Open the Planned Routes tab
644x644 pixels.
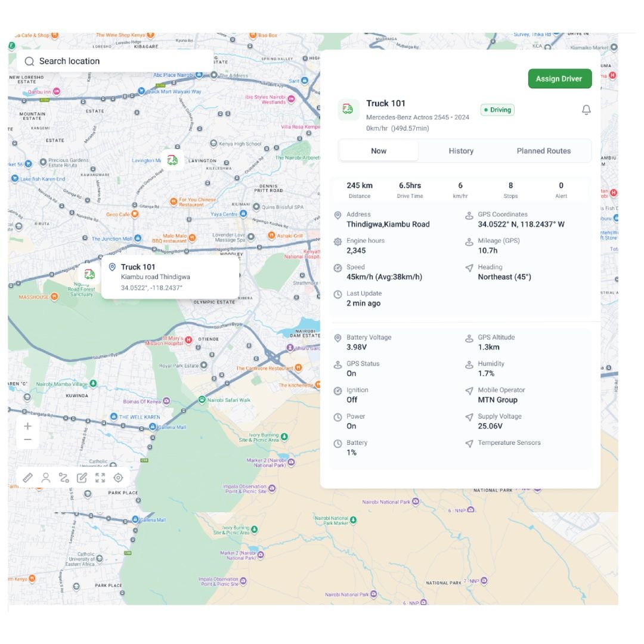pyautogui.click(x=543, y=151)
